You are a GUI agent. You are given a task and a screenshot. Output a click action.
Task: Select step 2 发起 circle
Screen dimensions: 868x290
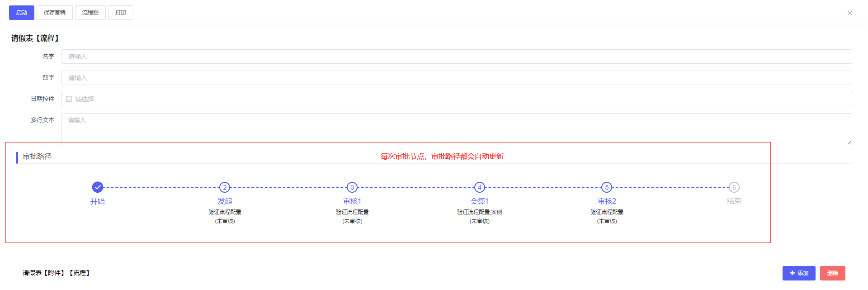coord(225,187)
